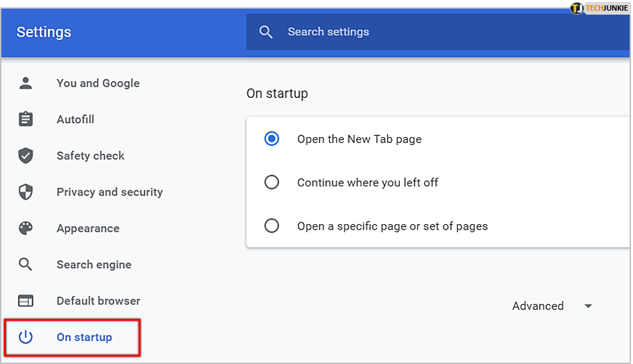The width and height of the screenshot is (633, 364).
Task: Click the Autofill clipboard icon
Action: [x=25, y=119]
